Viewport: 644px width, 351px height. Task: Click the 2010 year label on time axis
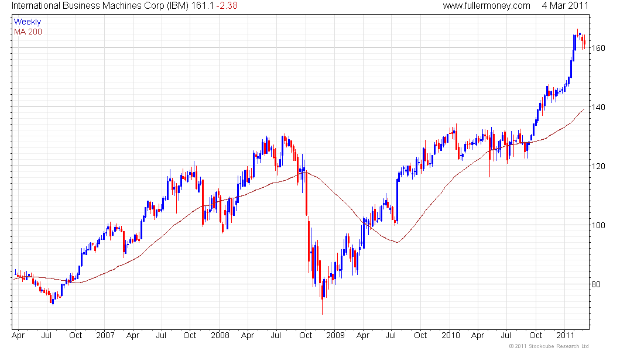click(x=451, y=335)
